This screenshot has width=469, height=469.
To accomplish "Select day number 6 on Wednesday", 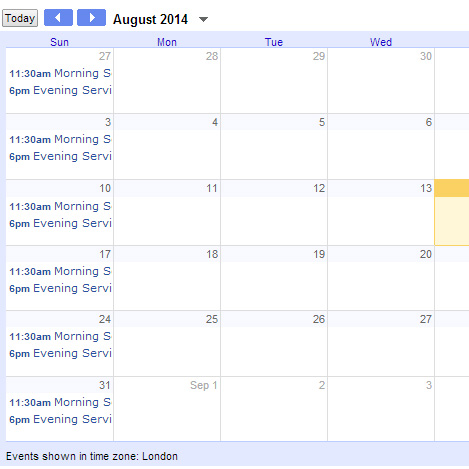I will click(x=429, y=122).
